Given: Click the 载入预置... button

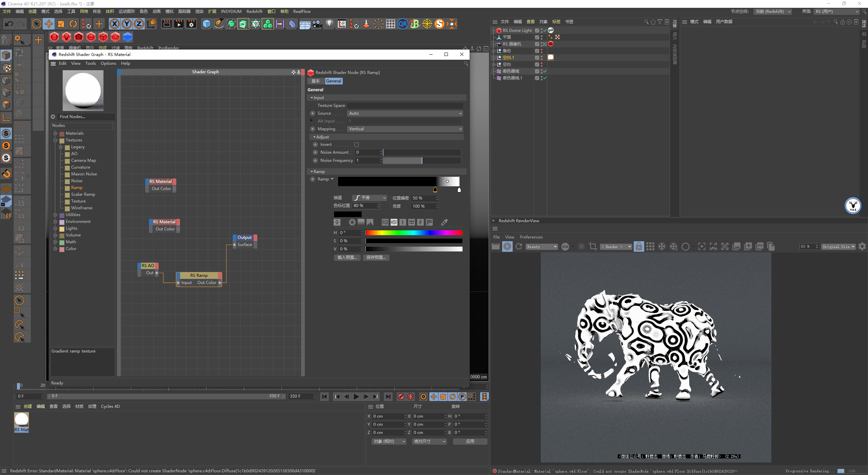Looking at the screenshot, I should [x=347, y=258].
